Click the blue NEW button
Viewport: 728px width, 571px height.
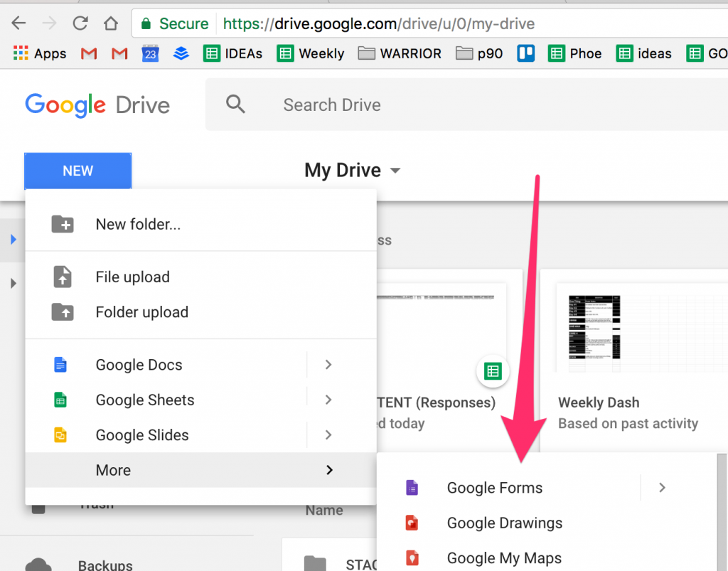(x=78, y=171)
